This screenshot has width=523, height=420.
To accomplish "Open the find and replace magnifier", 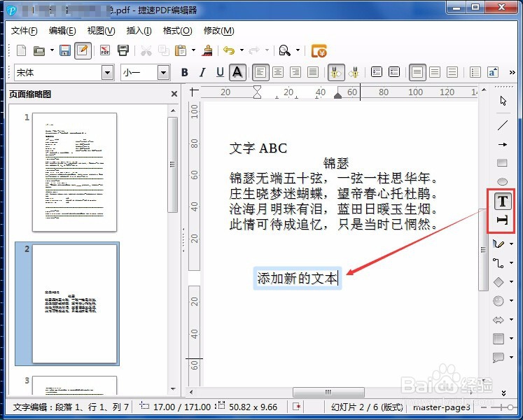I will (284, 50).
